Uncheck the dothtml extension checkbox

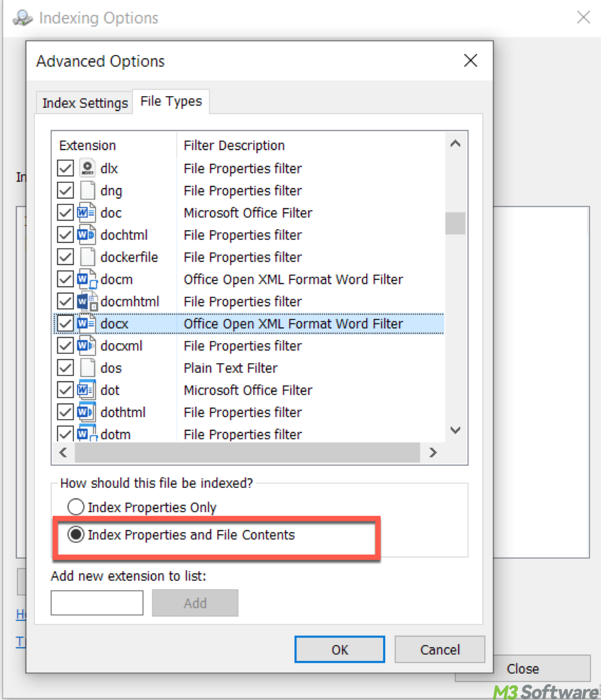[x=65, y=412]
